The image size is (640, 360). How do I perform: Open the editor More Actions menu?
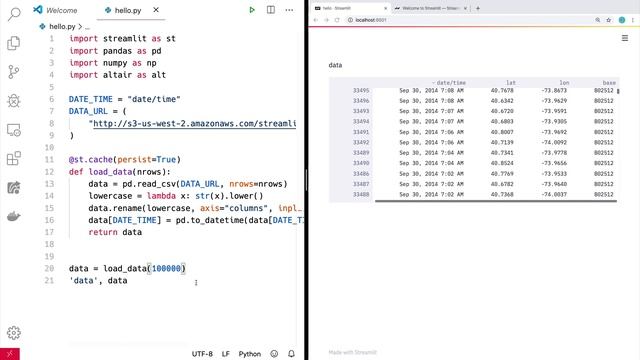tap(289, 10)
